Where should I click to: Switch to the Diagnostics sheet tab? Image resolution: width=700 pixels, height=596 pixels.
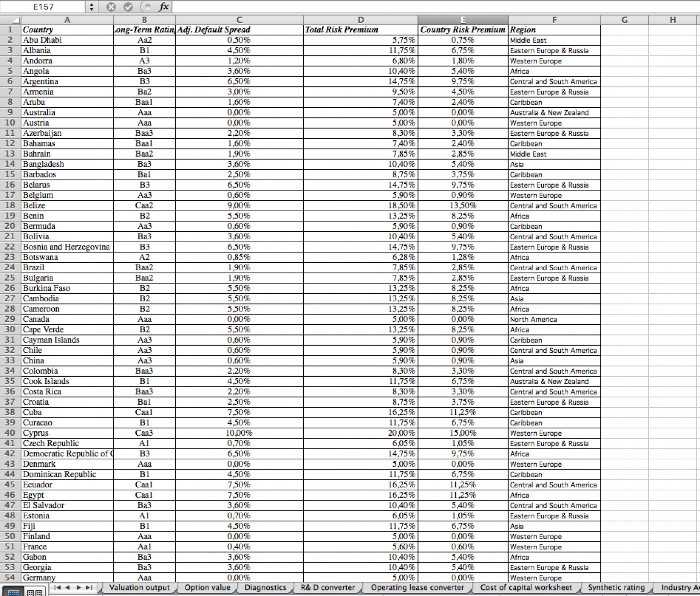(x=265, y=588)
